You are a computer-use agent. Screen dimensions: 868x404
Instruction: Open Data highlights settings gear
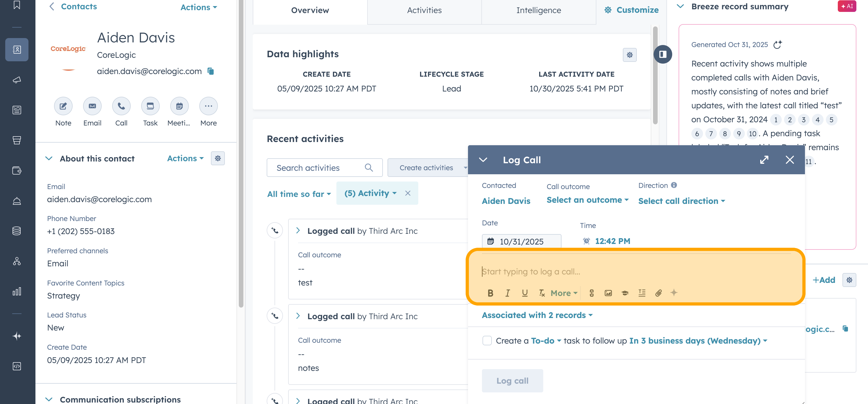coord(630,55)
